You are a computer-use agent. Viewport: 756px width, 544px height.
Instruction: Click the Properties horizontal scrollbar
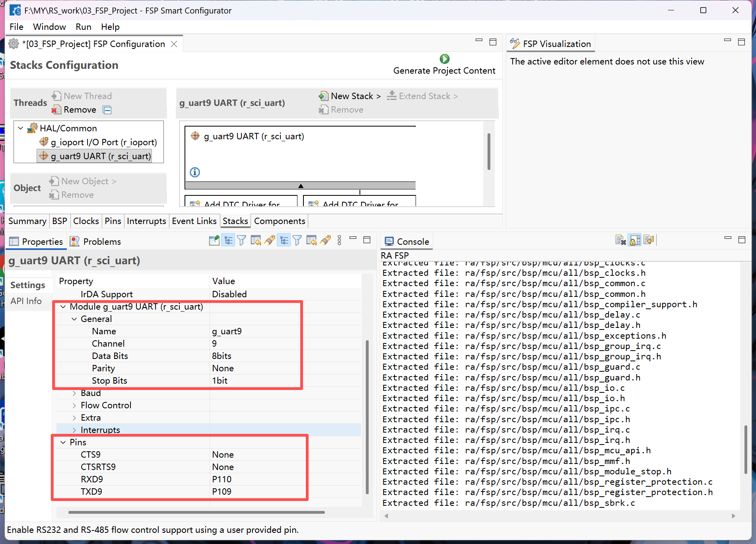tap(196, 512)
